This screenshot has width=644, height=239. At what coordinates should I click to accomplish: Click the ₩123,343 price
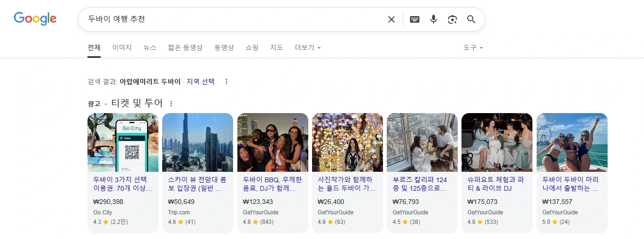[x=258, y=202]
